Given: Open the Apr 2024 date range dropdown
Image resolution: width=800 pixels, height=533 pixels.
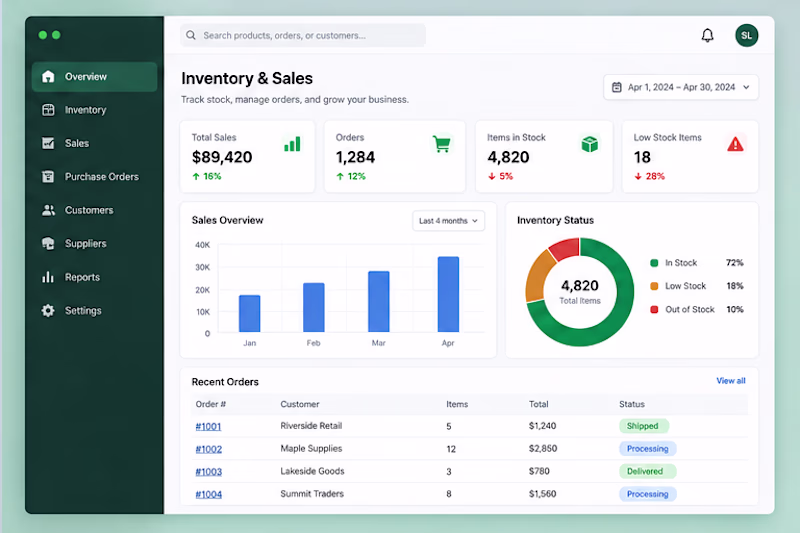Looking at the screenshot, I should pyautogui.click(x=681, y=87).
